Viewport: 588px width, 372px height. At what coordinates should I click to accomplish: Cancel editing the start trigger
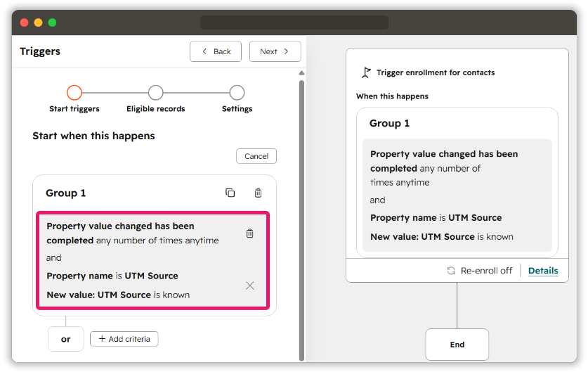[x=256, y=156]
